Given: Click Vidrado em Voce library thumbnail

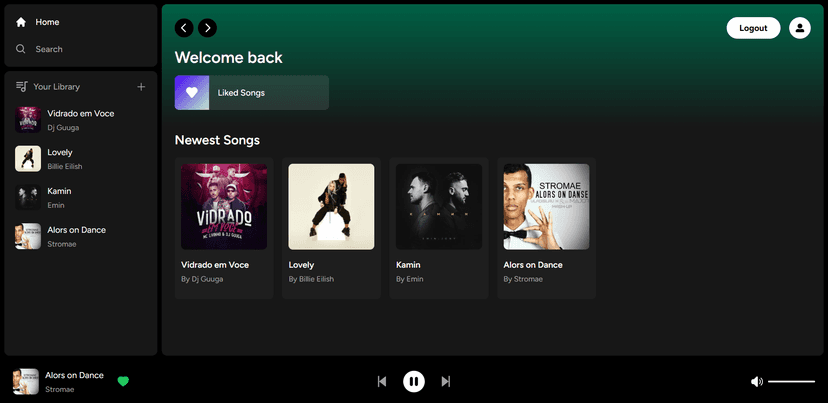Looking at the screenshot, I should pyautogui.click(x=28, y=120).
